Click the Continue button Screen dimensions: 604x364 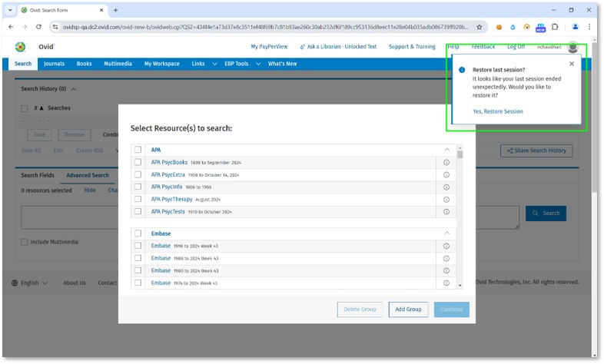click(x=451, y=309)
